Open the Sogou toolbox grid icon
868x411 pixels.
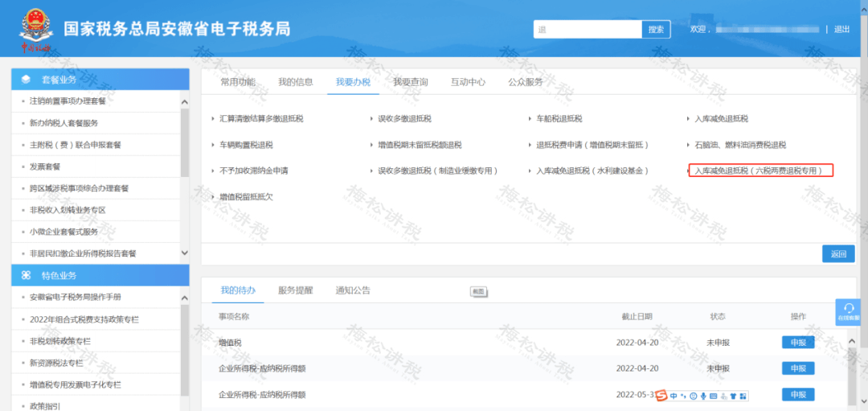point(743,396)
